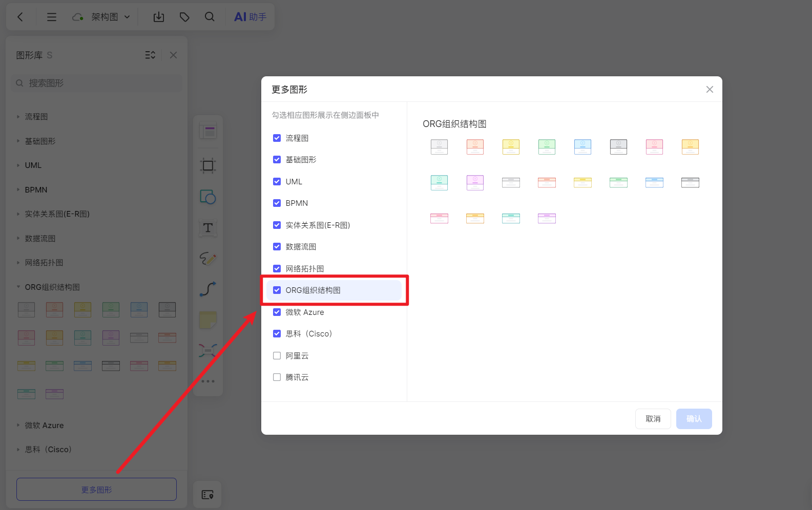
Task: Click the 搜索图形 search field
Action: (x=97, y=83)
